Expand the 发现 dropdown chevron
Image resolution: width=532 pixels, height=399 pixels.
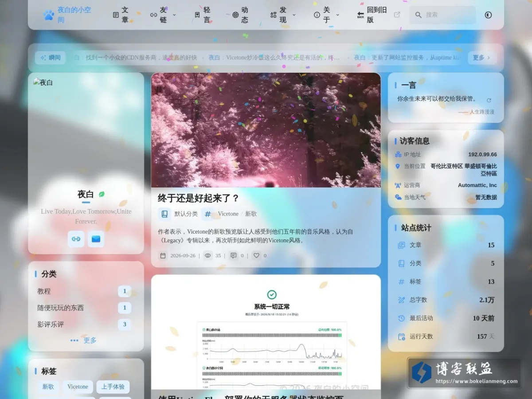(294, 15)
